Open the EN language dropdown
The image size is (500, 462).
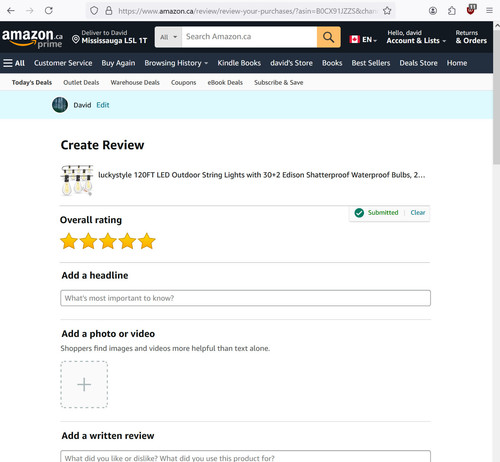pyautogui.click(x=363, y=40)
